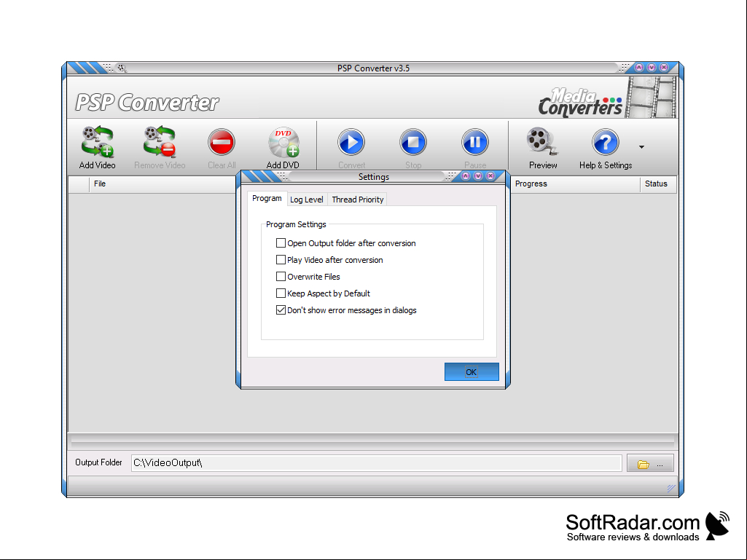747x560 pixels.
Task: Switch to the Log Level tab
Action: [x=307, y=200]
